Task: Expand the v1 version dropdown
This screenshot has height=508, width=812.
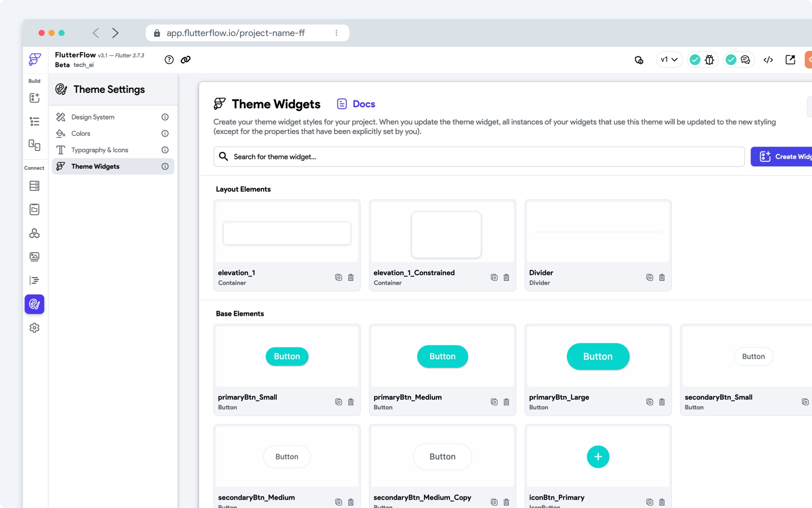Action: pyautogui.click(x=669, y=60)
